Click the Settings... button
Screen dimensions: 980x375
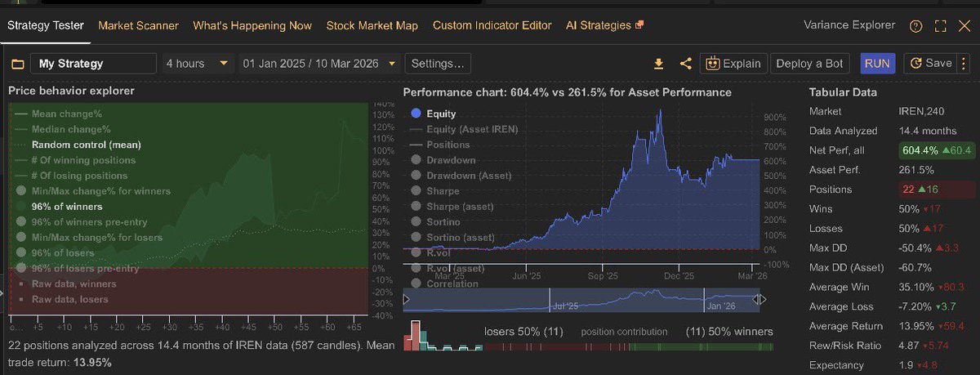pos(439,64)
